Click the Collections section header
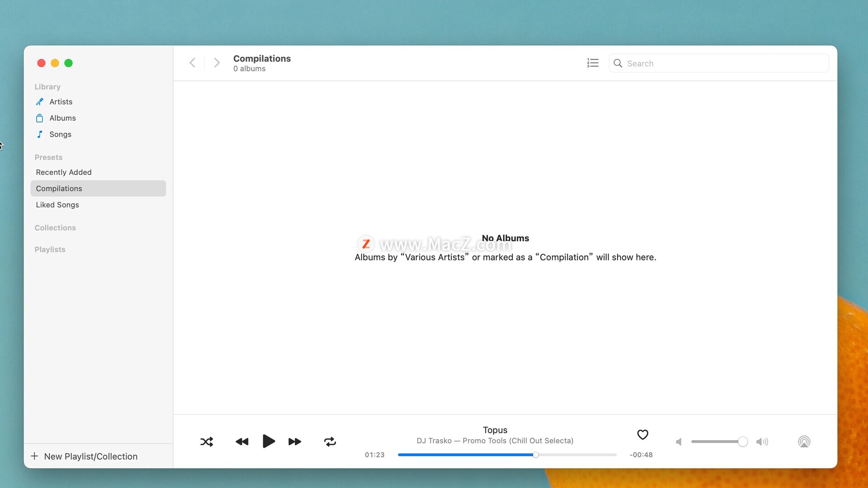The height and width of the screenshot is (488, 868). tap(55, 228)
